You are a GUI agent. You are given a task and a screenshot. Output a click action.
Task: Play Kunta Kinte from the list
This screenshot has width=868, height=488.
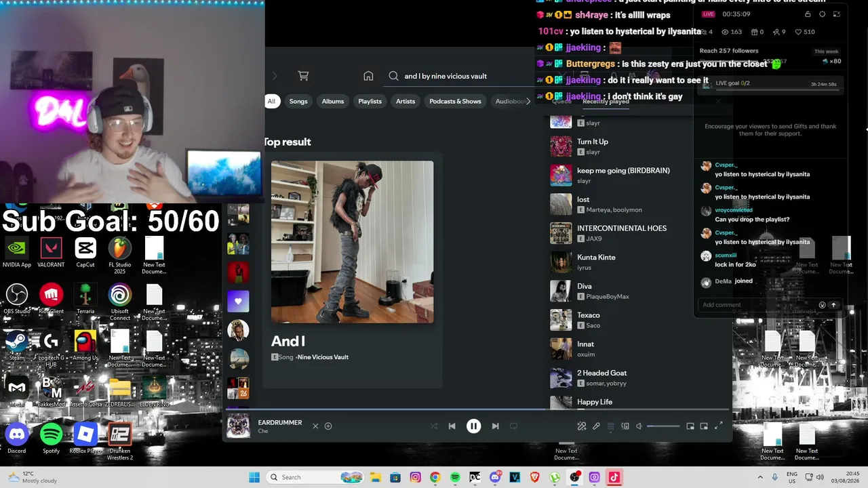click(596, 258)
